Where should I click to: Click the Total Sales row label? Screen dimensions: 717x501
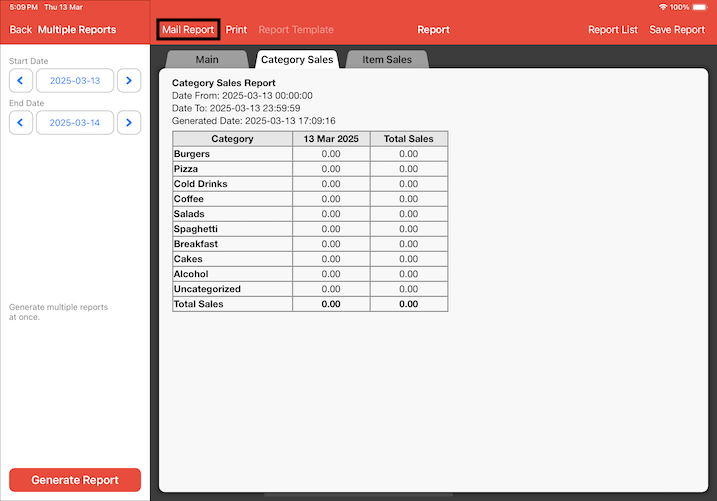click(198, 304)
